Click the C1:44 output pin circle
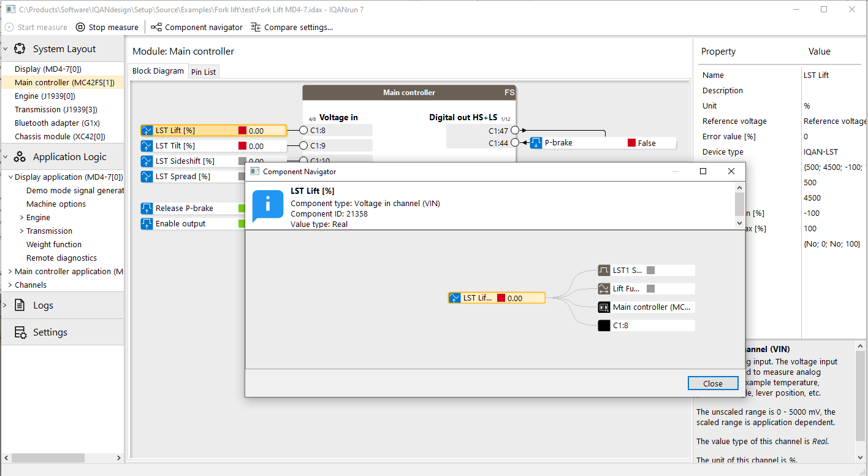868x476 pixels. tap(515, 143)
